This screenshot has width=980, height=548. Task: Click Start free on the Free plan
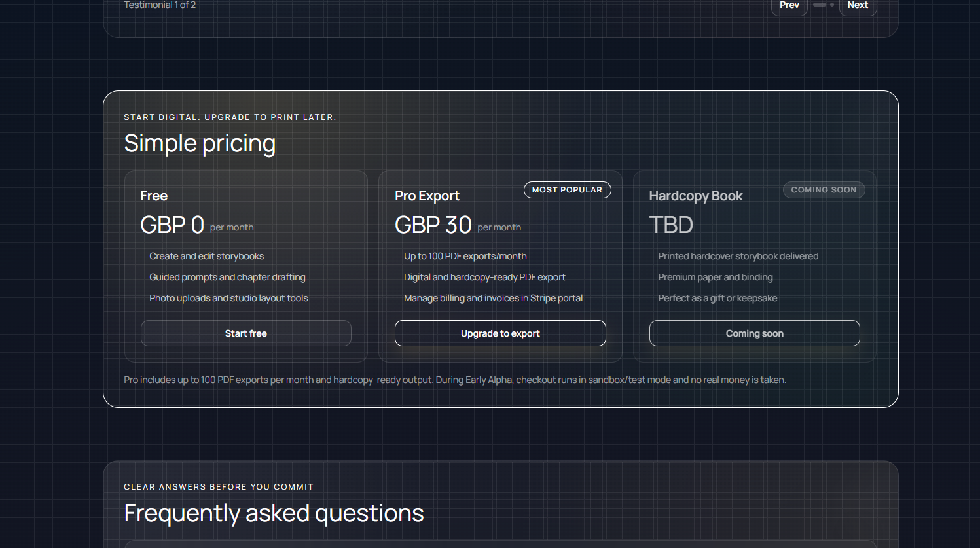pos(245,333)
